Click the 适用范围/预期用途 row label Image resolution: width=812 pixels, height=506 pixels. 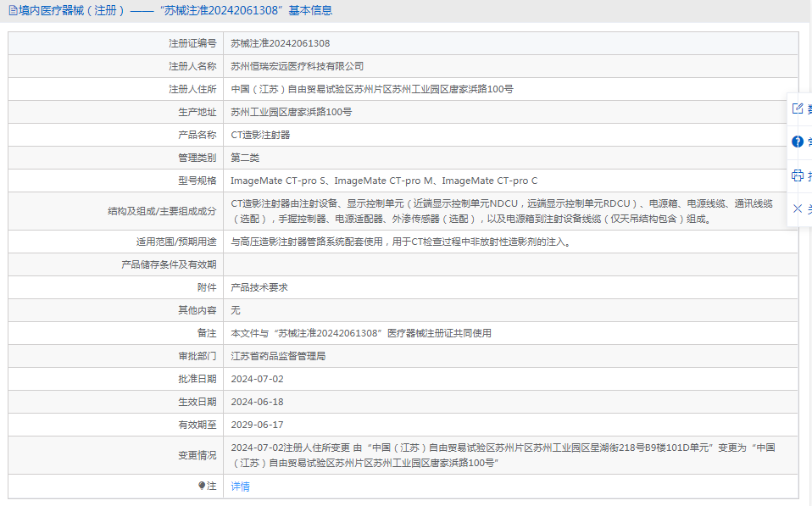pyautogui.click(x=176, y=242)
